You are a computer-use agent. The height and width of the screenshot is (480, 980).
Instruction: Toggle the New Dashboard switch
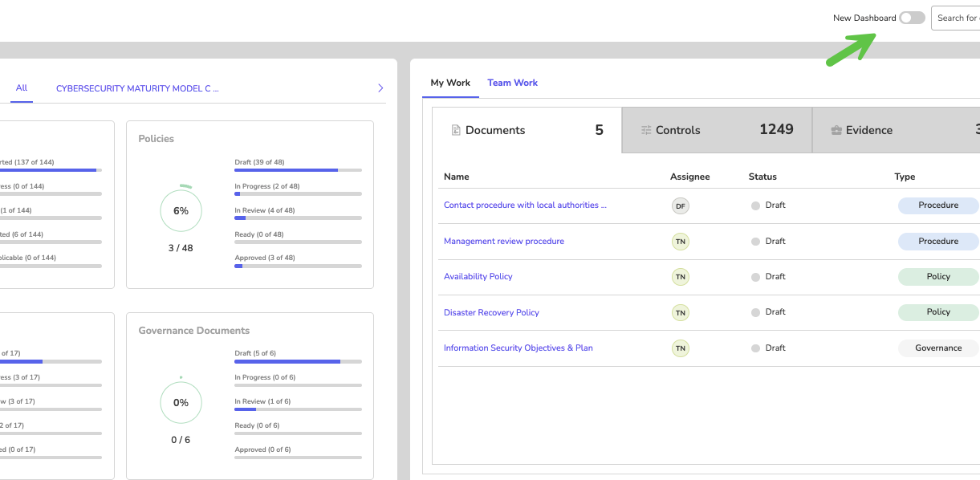pos(912,18)
